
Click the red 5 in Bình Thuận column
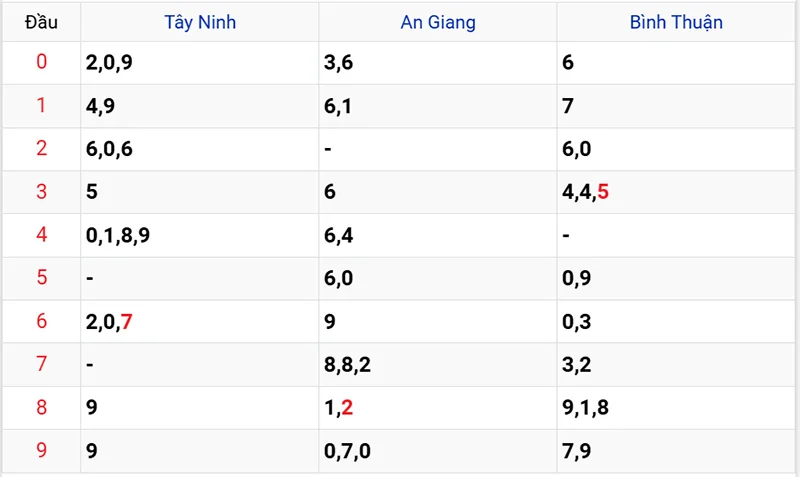pos(603,192)
